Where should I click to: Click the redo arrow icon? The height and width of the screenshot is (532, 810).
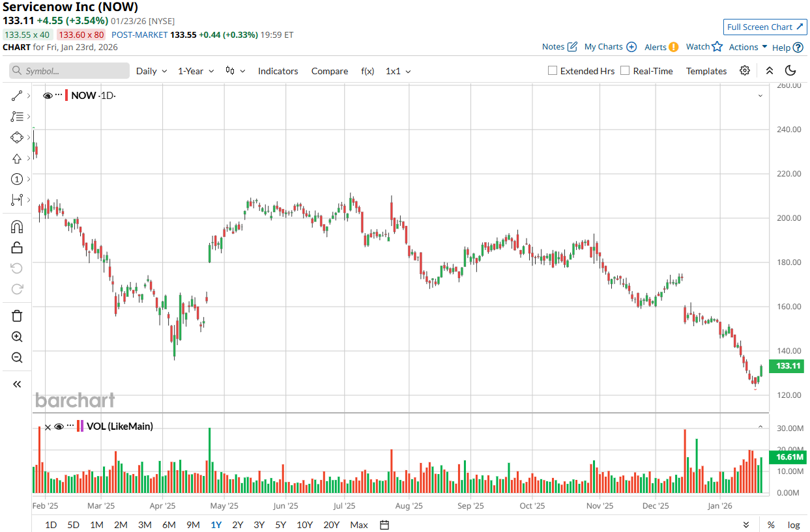click(x=17, y=289)
